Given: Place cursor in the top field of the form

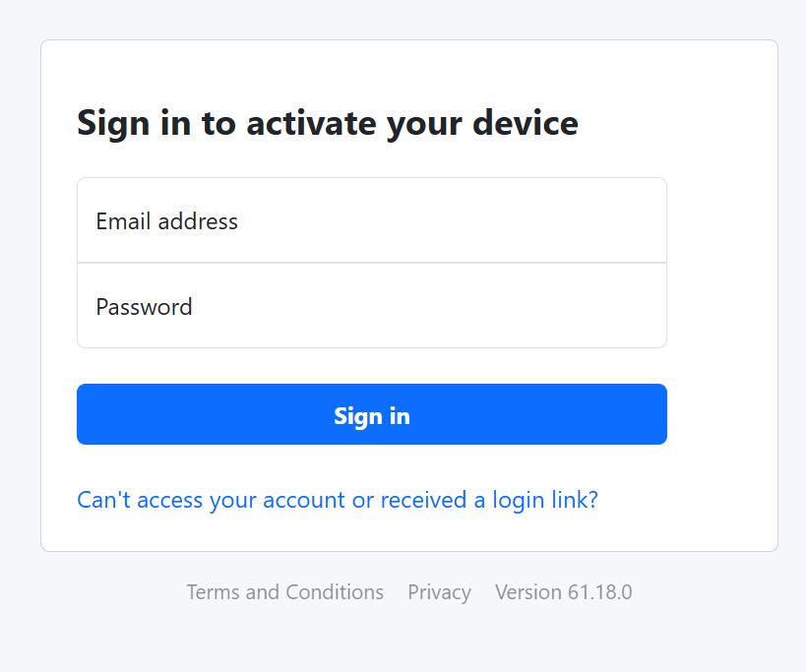Looking at the screenshot, I should click(371, 220).
